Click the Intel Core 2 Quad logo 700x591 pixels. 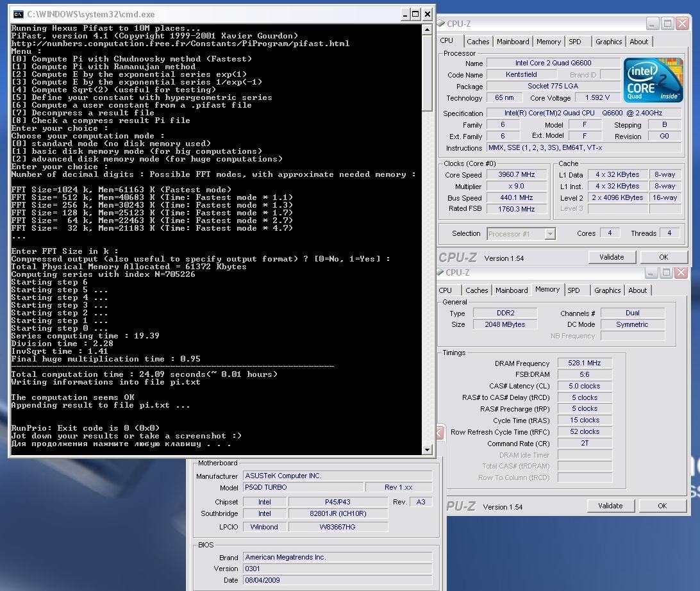tap(653, 80)
